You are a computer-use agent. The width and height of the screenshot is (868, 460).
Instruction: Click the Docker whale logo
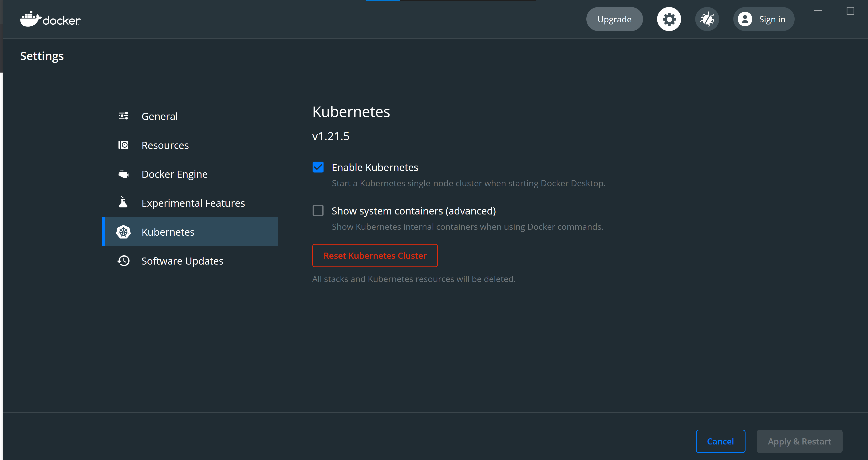pos(30,19)
